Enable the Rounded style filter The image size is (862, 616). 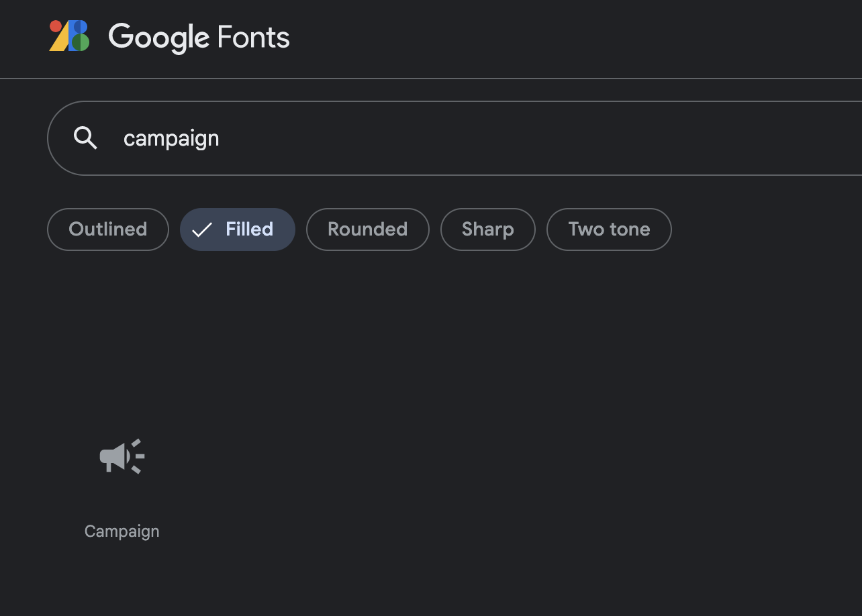point(367,229)
